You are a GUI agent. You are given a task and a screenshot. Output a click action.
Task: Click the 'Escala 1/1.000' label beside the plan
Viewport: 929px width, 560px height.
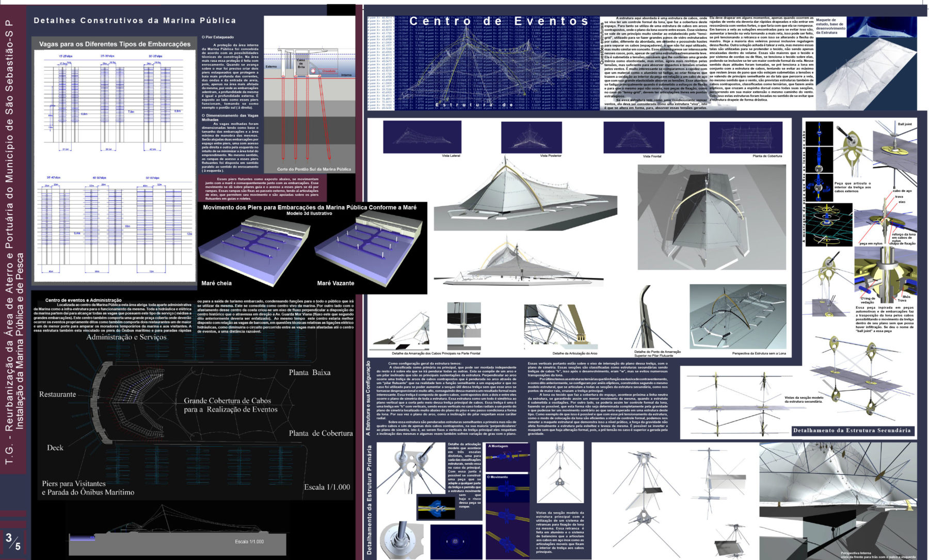tap(327, 487)
